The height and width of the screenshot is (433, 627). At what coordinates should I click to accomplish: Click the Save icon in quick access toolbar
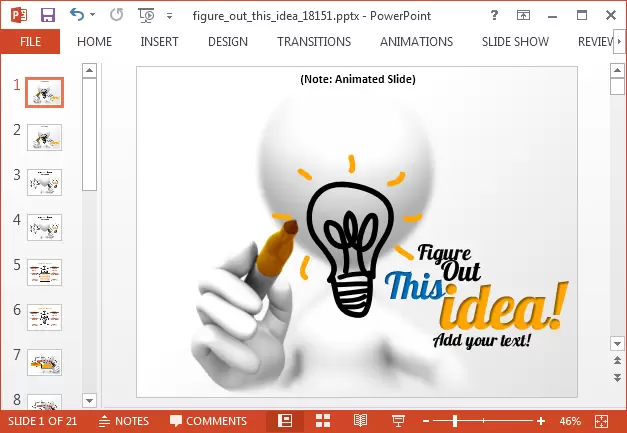point(47,15)
